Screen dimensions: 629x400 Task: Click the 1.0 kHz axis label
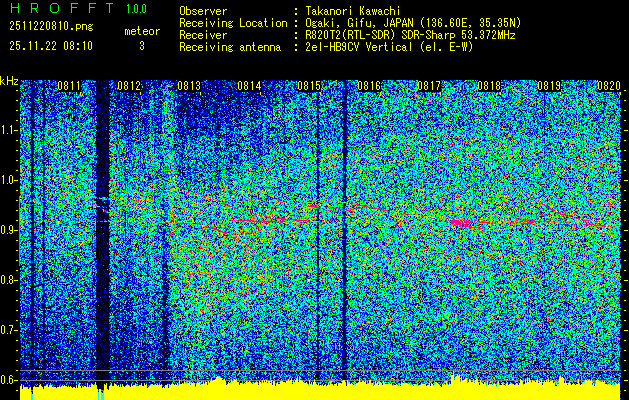8,180
